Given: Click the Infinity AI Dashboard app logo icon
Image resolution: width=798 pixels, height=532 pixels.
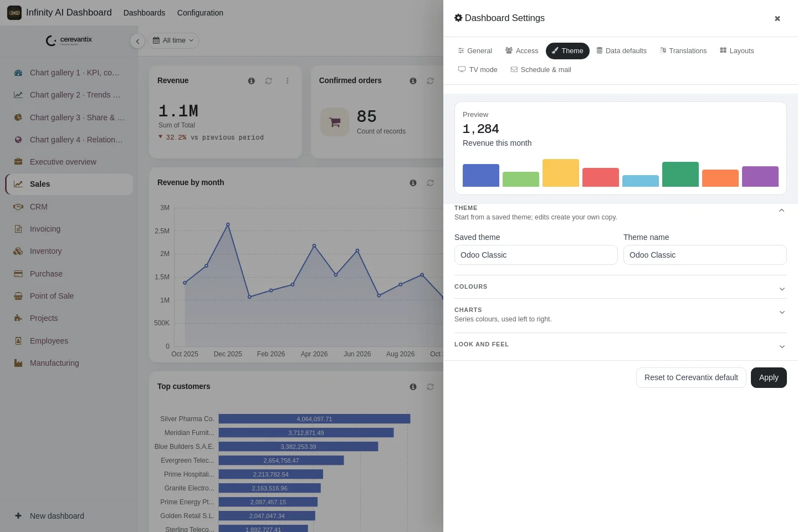Looking at the screenshot, I should [14, 12].
